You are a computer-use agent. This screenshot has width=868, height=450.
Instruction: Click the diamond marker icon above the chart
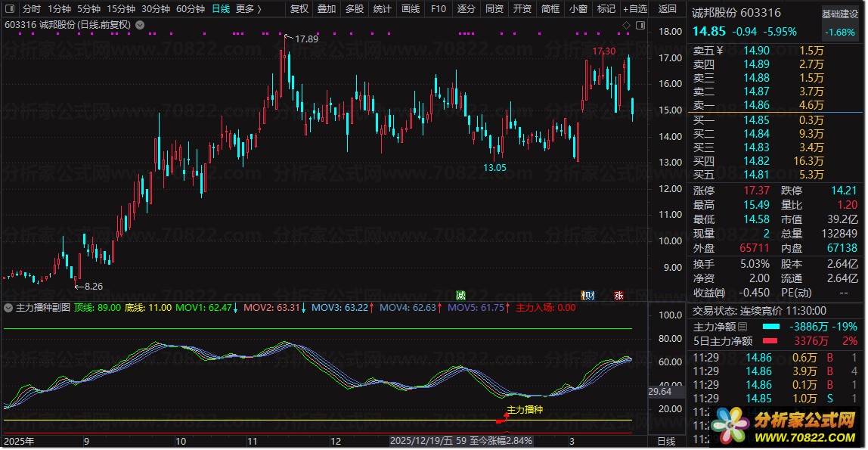tap(626, 26)
